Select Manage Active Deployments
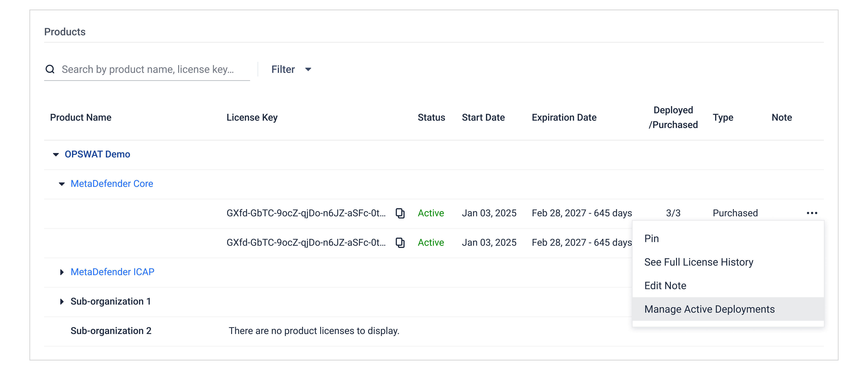The width and height of the screenshot is (868, 373). (728, 309)
